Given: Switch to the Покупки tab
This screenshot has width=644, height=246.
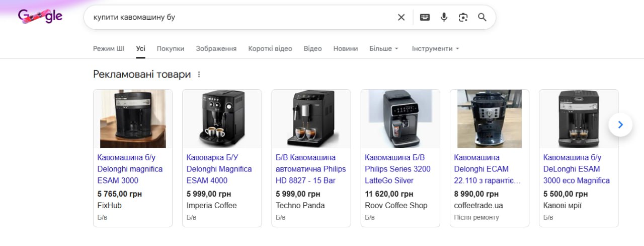Looking at the screenshot, I should pyautogui.click(x=171, y=48).
